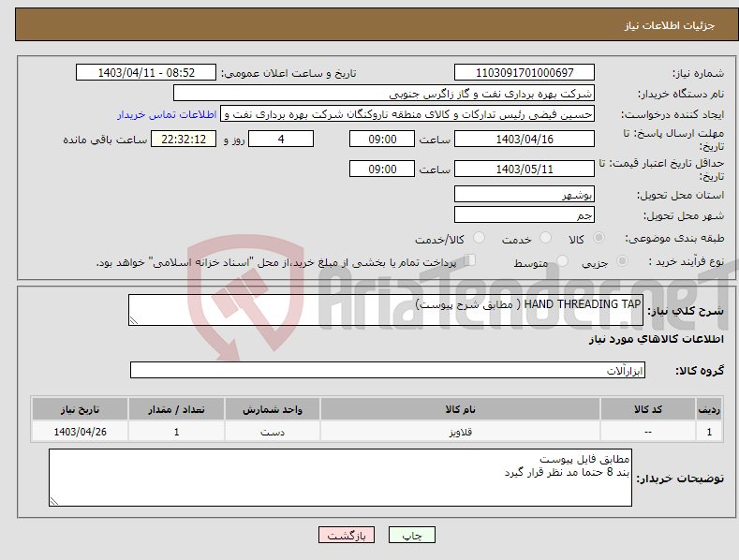Click the remaining days field showing 4
This screenshot has height=560, width=739.
tap(281, 139)
